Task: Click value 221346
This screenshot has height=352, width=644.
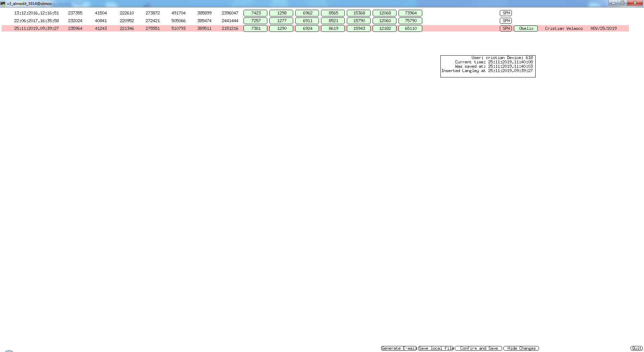Action: pyautogui.click(x=127, y=28)
